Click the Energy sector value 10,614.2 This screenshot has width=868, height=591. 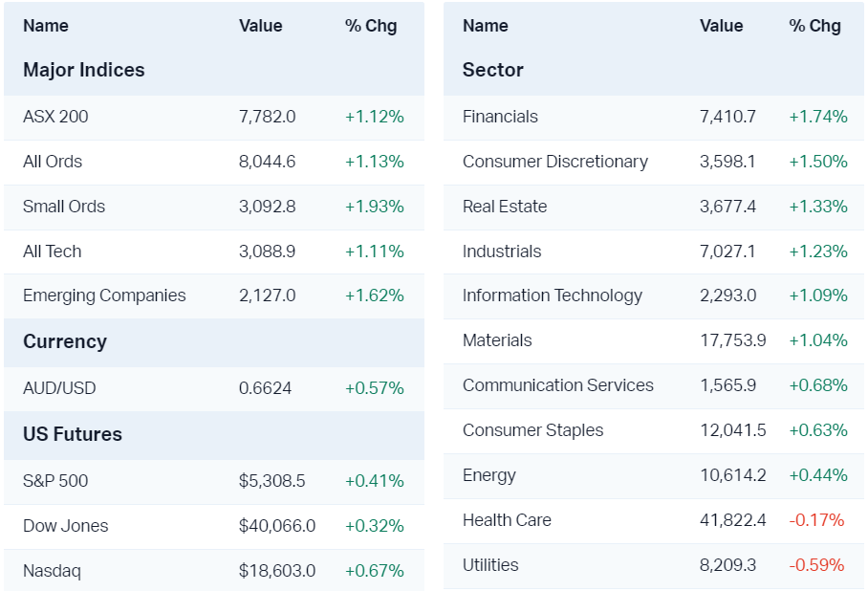pos(733,475)
